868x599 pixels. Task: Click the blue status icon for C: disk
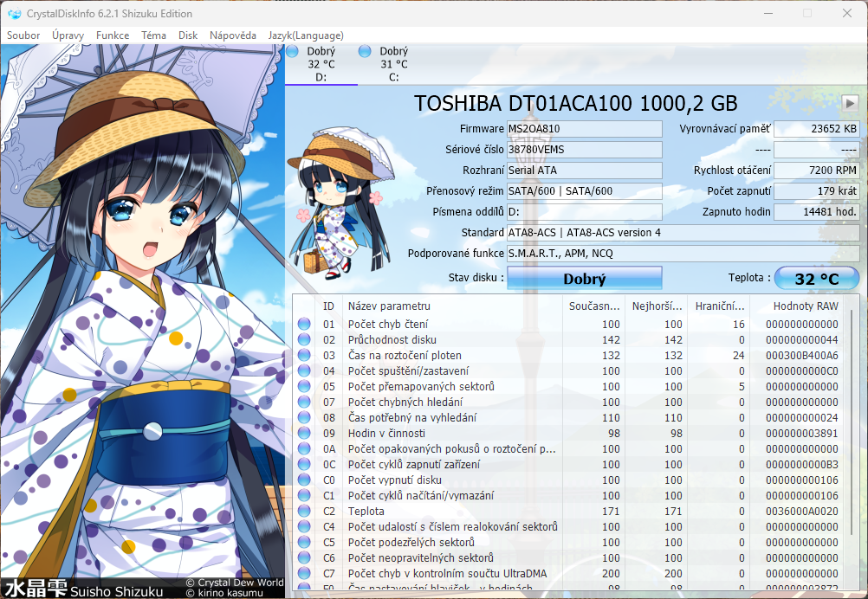365,51
